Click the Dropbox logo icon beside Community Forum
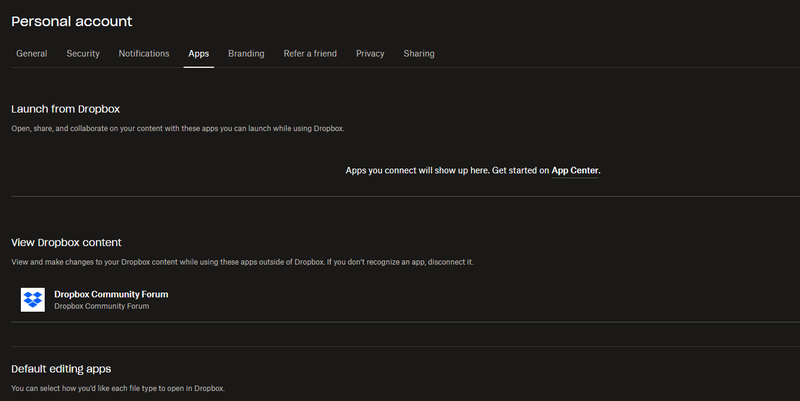This screenshot has width=800, height=401. click(x=33, y=300)
